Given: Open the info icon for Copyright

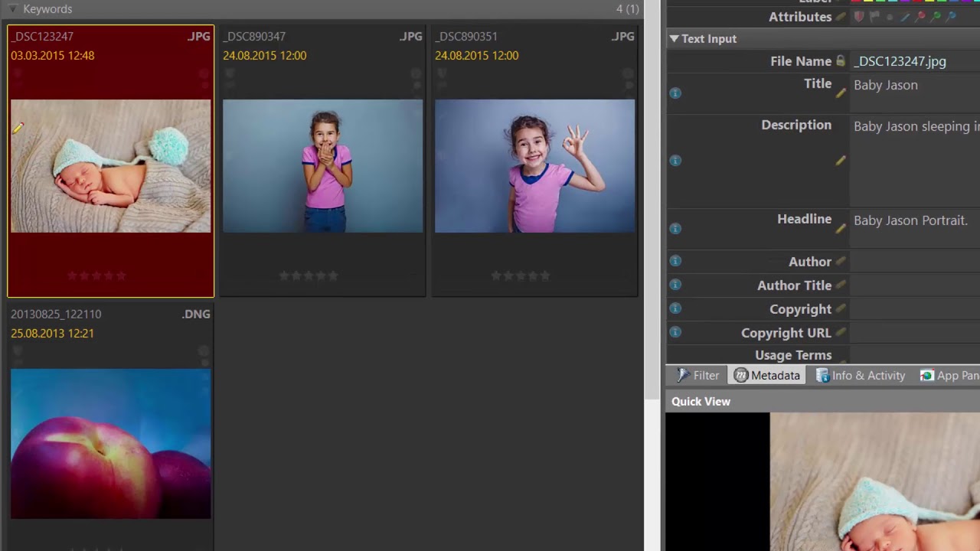Looking at the screenshot, I should click(x=675, y=308).
